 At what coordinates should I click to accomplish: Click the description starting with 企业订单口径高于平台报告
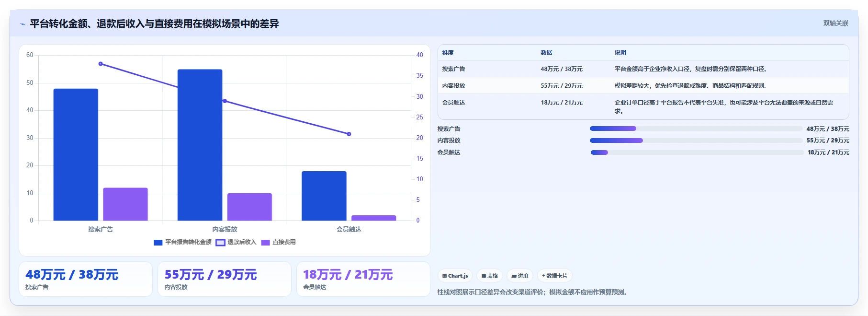click(x=724, y=106)
